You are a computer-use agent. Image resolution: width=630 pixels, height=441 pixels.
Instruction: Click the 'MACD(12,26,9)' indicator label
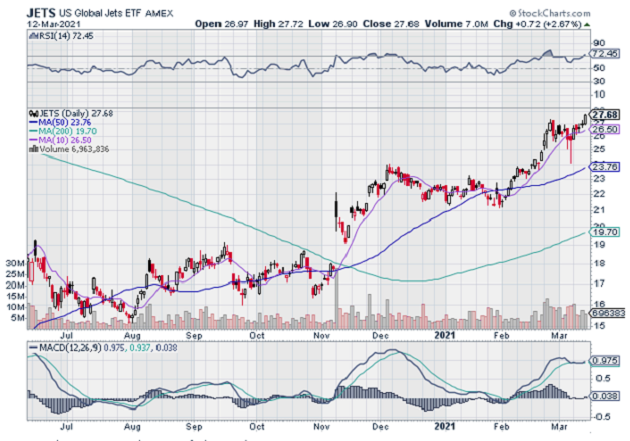pos(70,347)
